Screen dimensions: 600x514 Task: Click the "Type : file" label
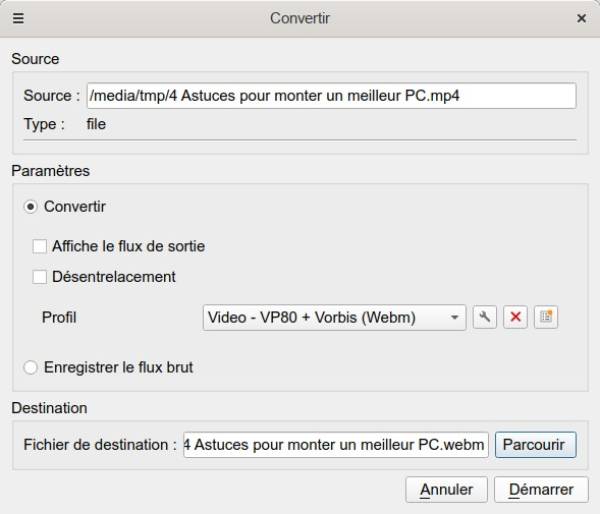[65, 125]
